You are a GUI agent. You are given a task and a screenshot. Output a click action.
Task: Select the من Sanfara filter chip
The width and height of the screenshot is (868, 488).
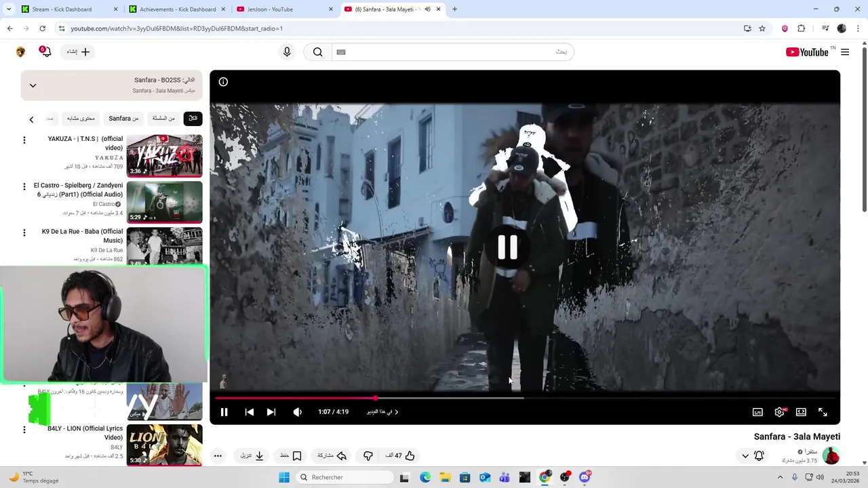click(x=123, y=119)
